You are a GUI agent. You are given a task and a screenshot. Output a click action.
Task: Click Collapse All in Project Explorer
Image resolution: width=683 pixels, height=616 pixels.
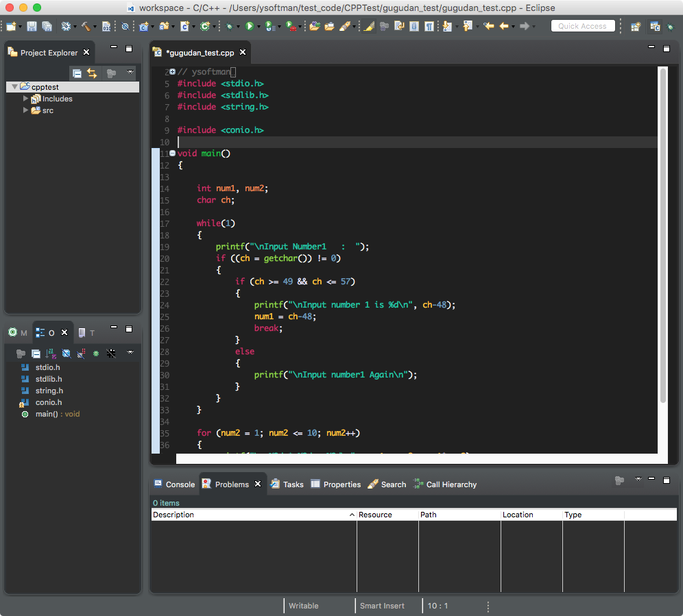coord(77,73)
